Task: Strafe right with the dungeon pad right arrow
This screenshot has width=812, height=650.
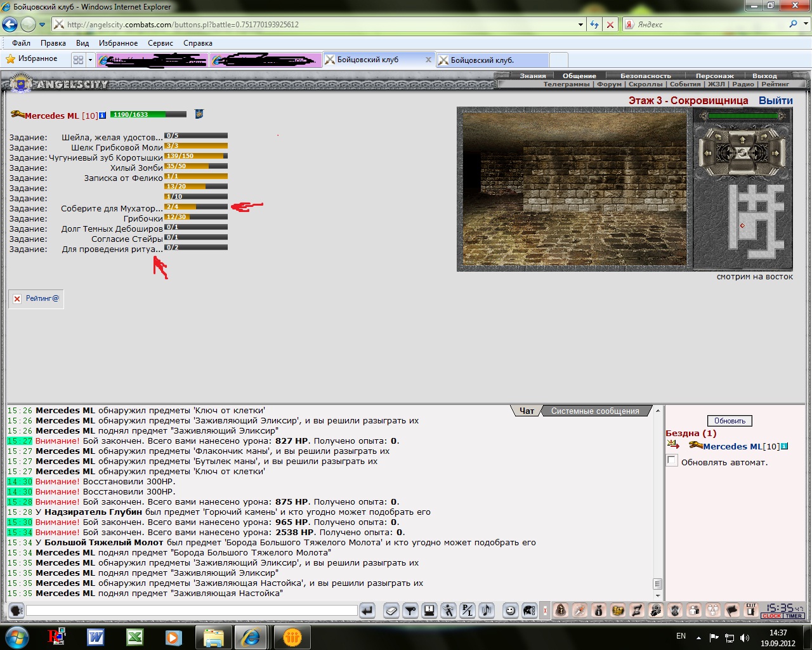Action: [778, 153]
